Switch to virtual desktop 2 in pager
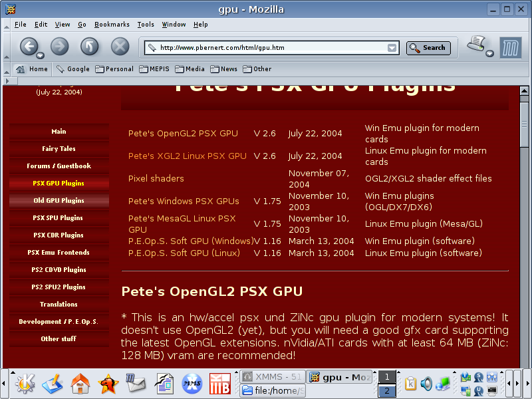The height and width of the screenshot is (399, 532). tap(386, 391)
